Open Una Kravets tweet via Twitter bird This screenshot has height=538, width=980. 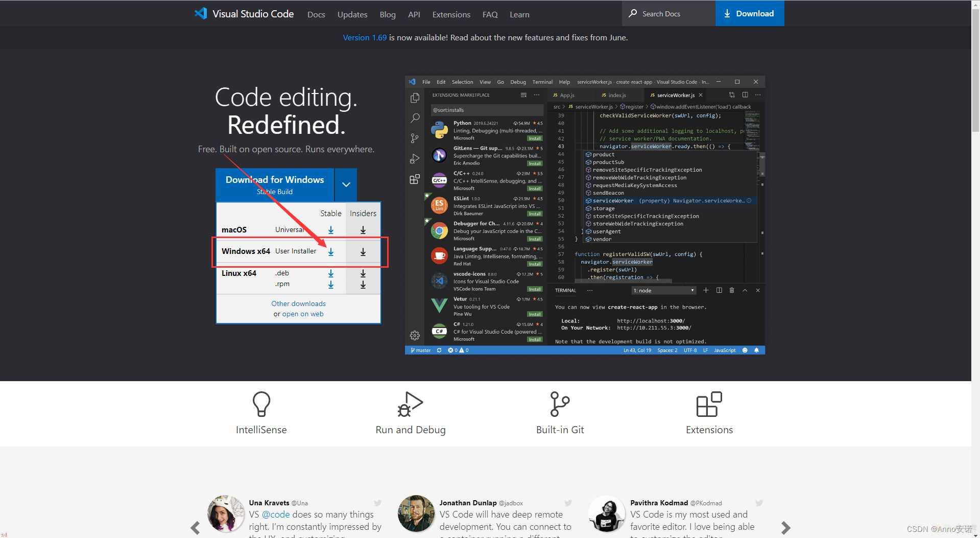377,503
